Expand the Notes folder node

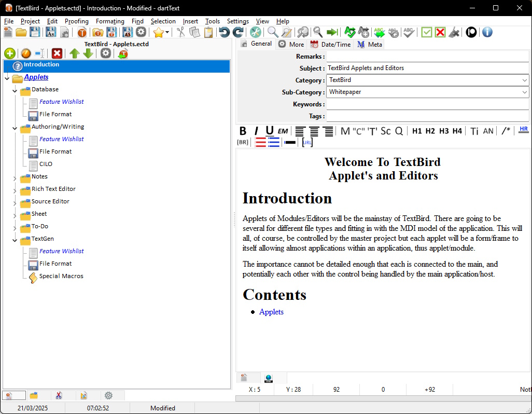(x=15, y=178)
